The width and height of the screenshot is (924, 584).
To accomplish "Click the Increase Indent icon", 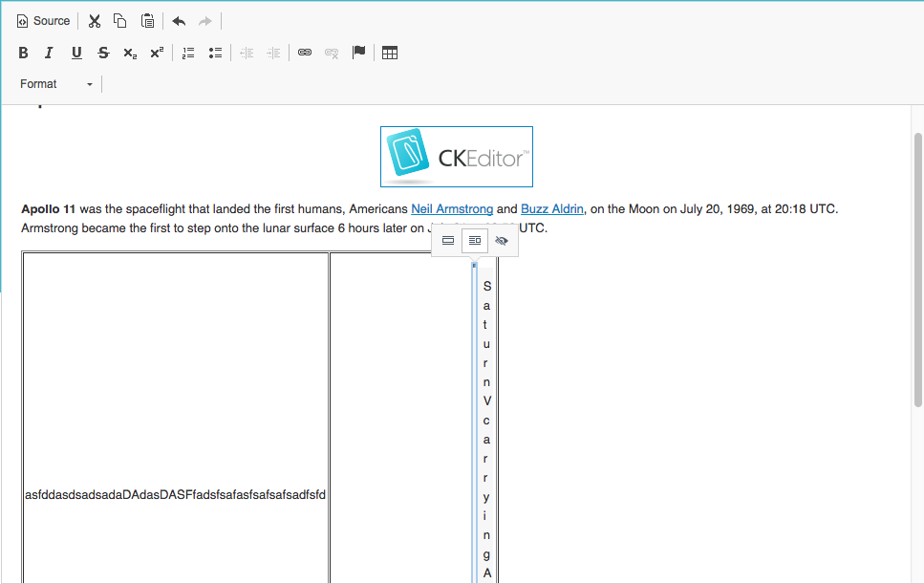I will (x=273, y=53).
